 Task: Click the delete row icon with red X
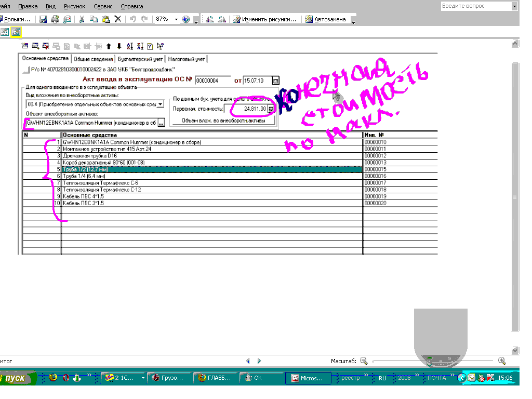coord(46,46)
